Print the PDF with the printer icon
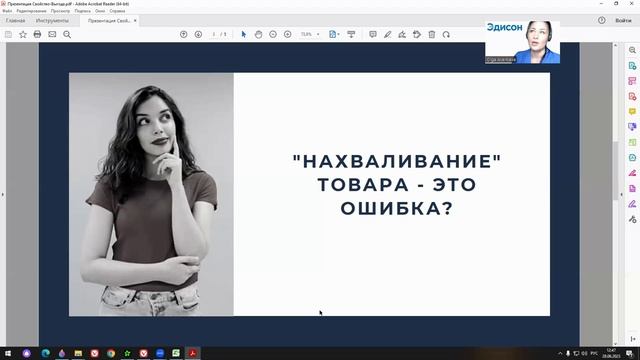 [37, 35]
